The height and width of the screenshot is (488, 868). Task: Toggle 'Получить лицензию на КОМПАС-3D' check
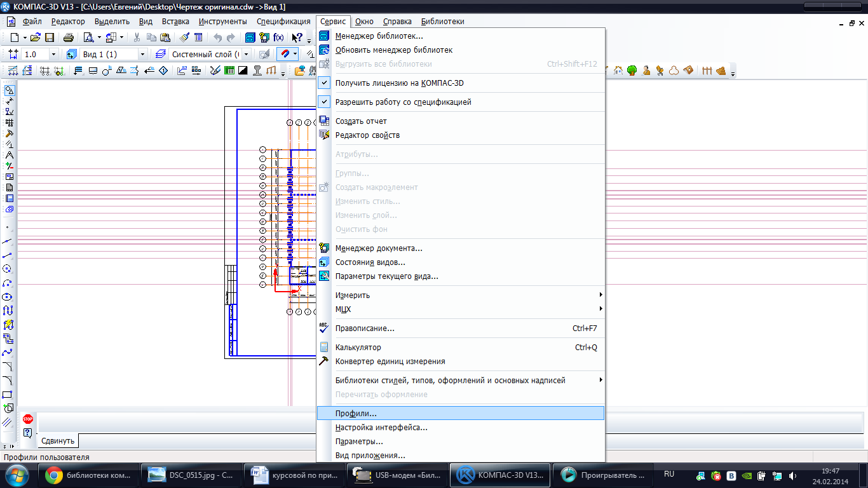click(x=324, y=83)
